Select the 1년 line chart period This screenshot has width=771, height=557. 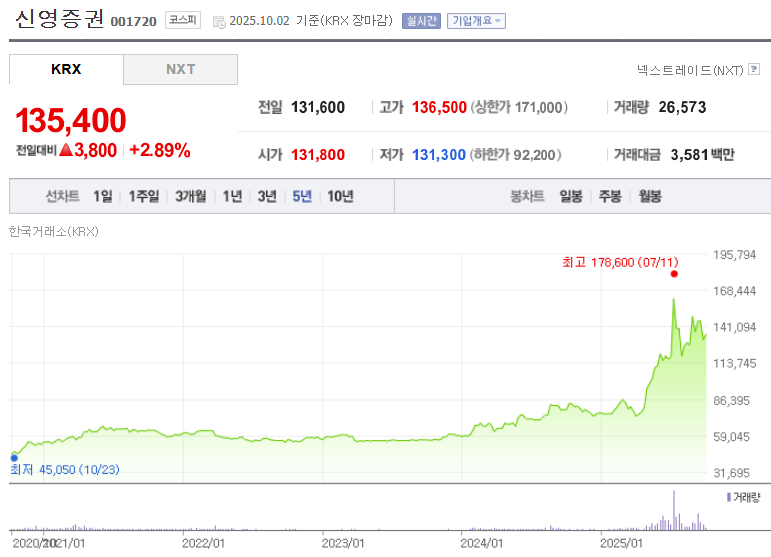[x=233, y=196]
